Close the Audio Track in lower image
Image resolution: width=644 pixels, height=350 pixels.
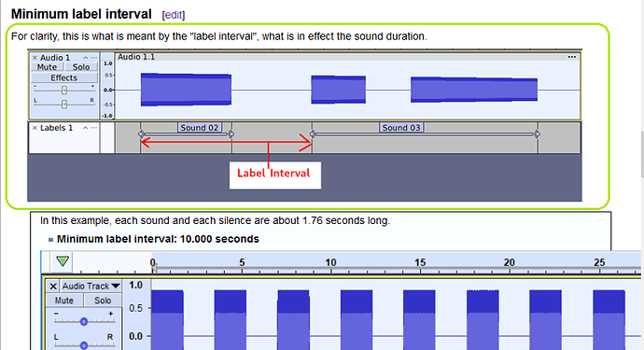[x=53, y=286]
